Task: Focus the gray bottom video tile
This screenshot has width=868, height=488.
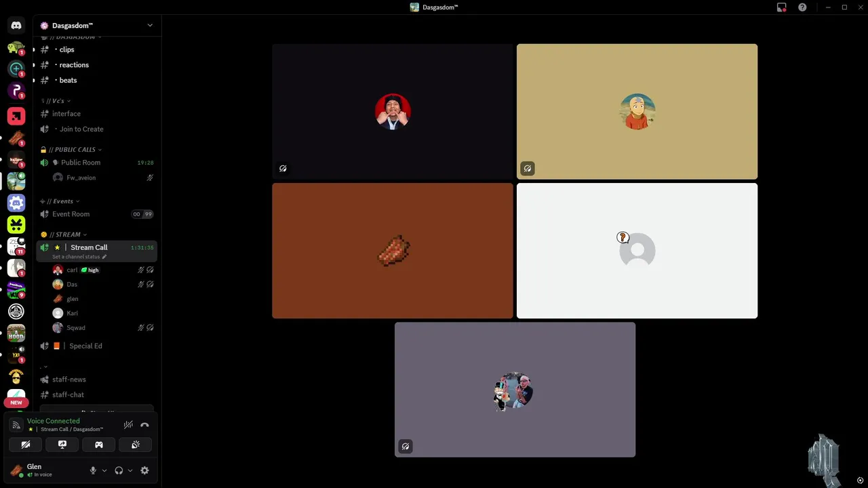Action: coord(515,390)
